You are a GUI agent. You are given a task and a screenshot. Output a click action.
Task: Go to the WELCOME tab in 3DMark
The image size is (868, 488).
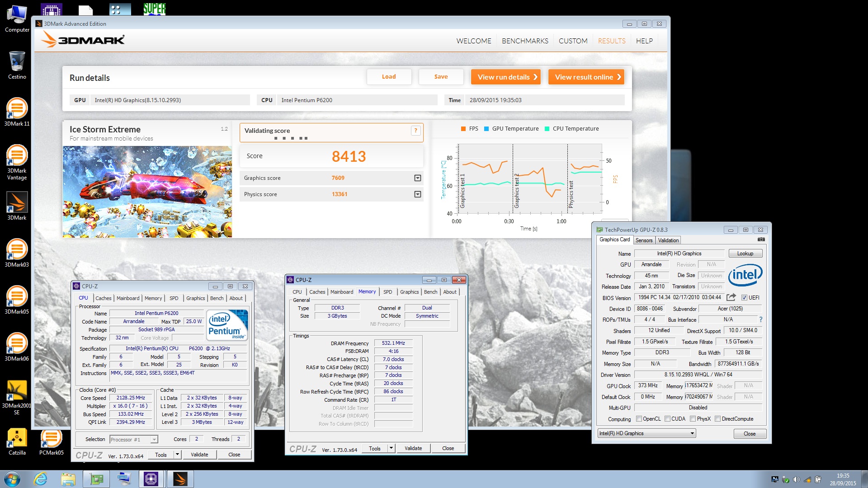(x=473, y=41)
